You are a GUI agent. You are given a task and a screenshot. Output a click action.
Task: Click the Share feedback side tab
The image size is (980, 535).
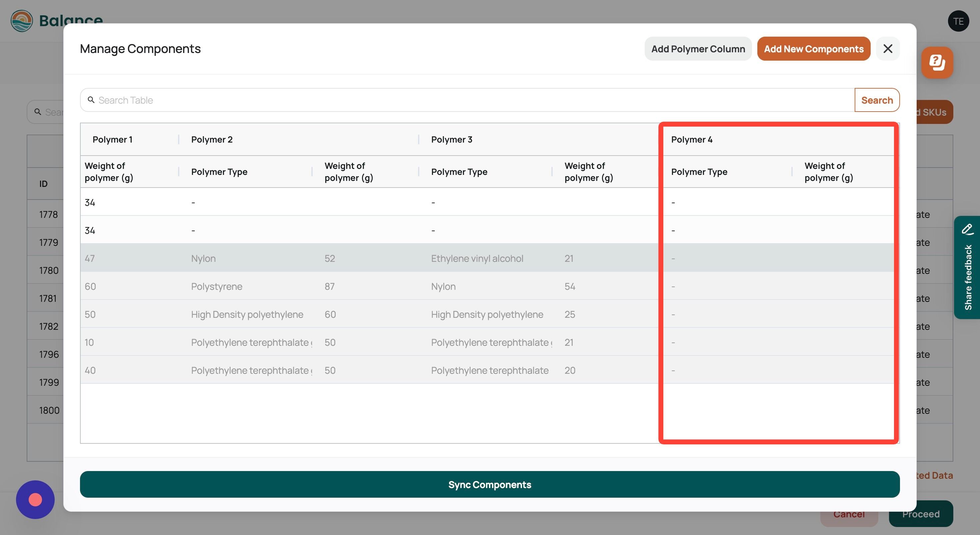click(967, 268)
